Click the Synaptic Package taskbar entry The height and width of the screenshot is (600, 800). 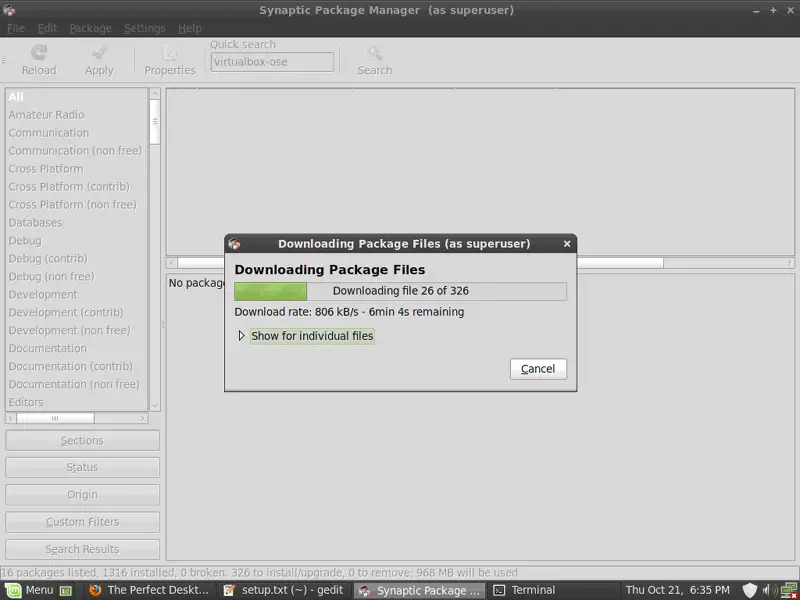click(x=419, y=590)
